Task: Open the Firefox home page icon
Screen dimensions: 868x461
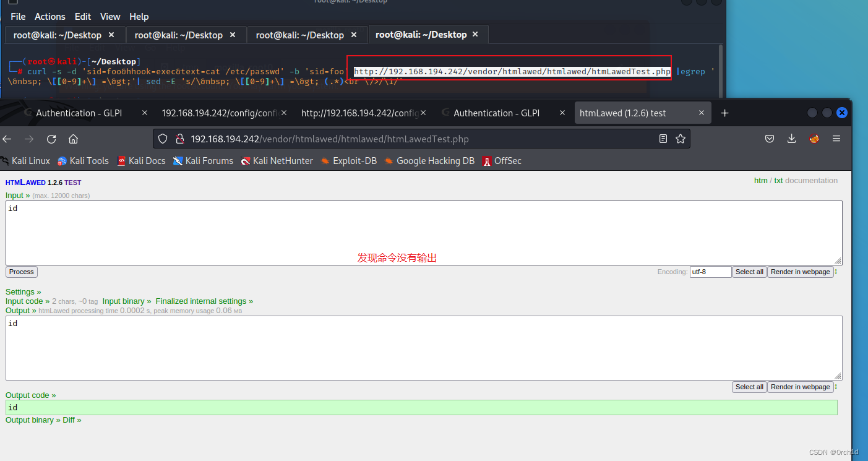Action: (73, 139)
